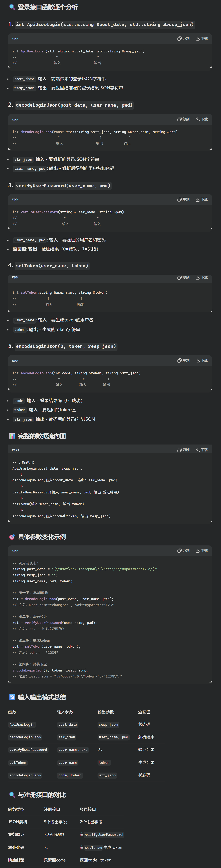Click 解析结果 cell in summary table
The width and height of the screenshot is (221, 868).
146,737
